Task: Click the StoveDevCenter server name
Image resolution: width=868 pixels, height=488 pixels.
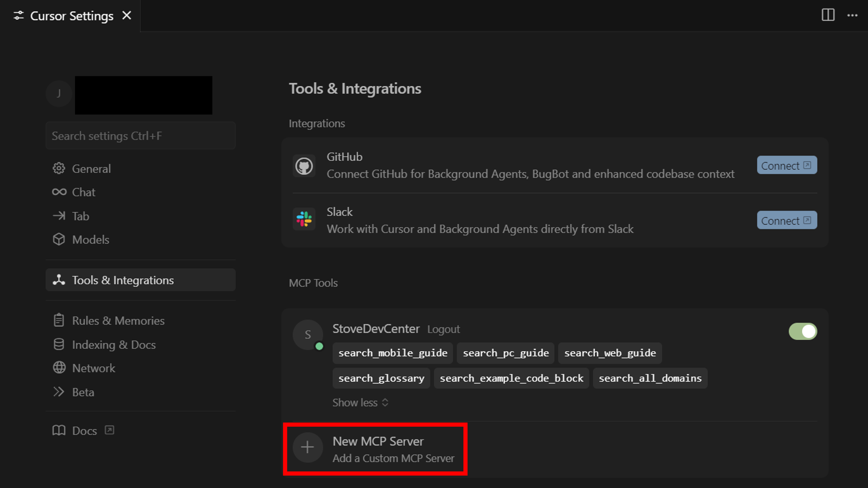Action: click(x=376, y=329)
